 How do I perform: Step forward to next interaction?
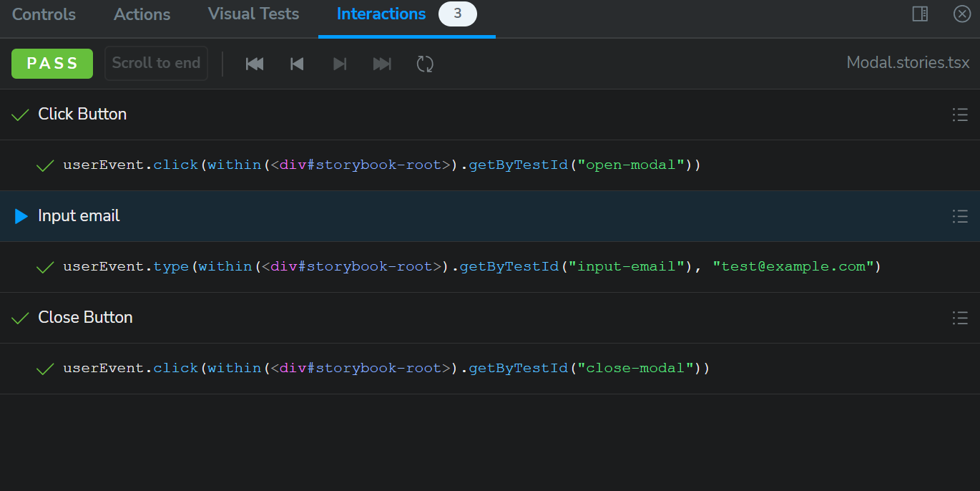pos(340,64)
